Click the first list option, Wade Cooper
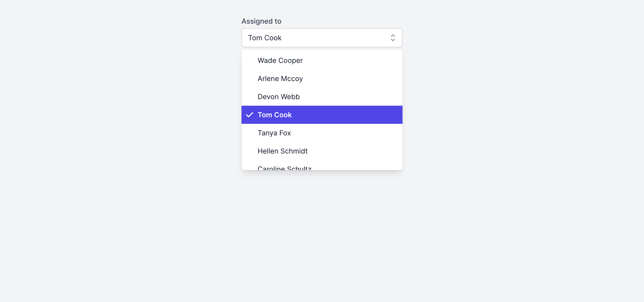 (x=321, y=61)
